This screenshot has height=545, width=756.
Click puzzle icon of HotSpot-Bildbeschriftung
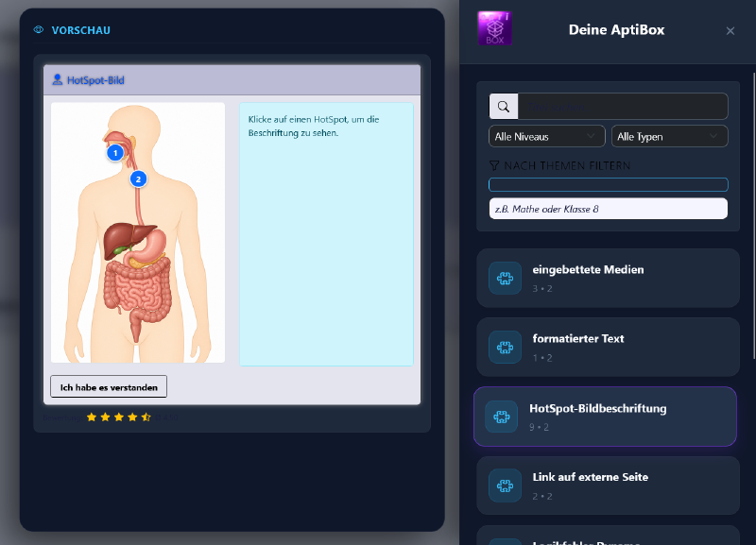502,417
